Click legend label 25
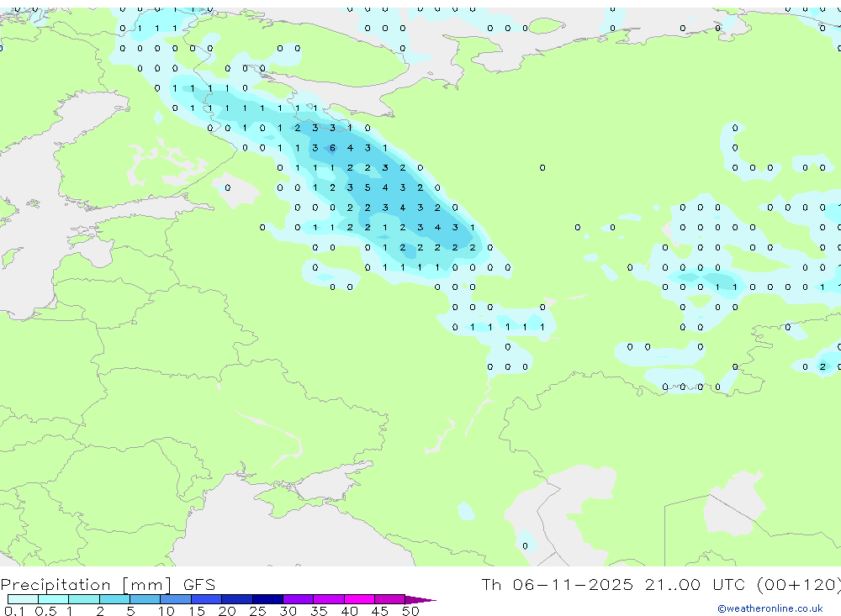The image size is (841, 616). coord(257,611)
